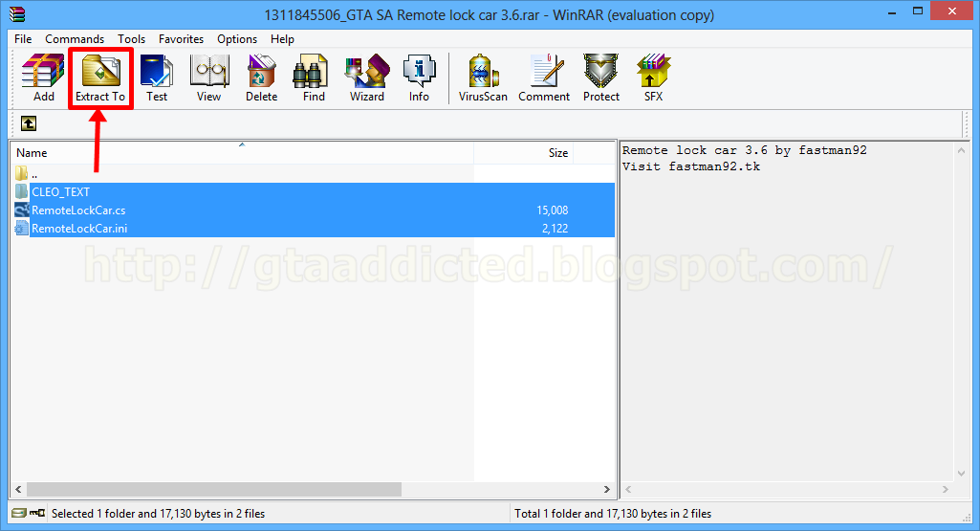Click the file list right scroll arrow
This screenshot has width=980, height=531.
606,489
